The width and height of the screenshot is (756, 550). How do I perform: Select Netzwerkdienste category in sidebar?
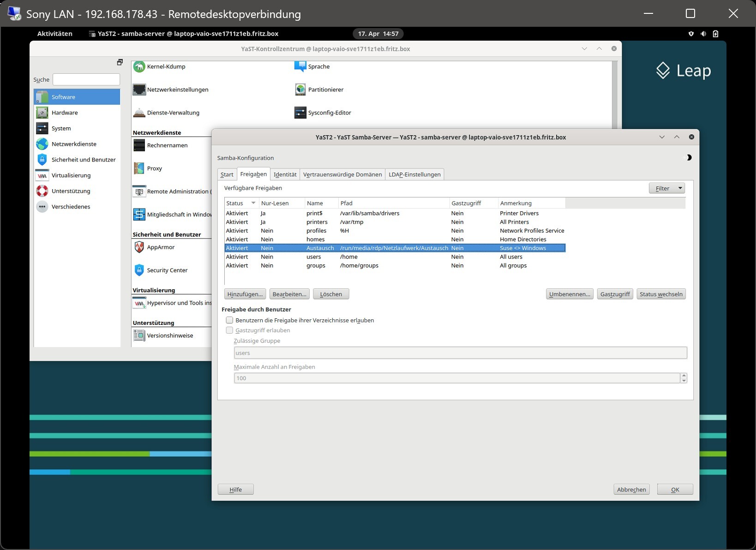coord(74,144)
